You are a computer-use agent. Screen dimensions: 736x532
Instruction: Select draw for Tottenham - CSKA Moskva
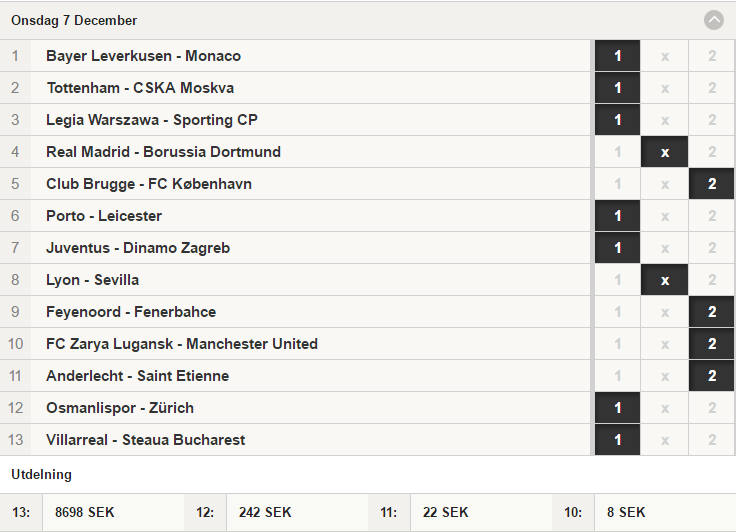665,88
